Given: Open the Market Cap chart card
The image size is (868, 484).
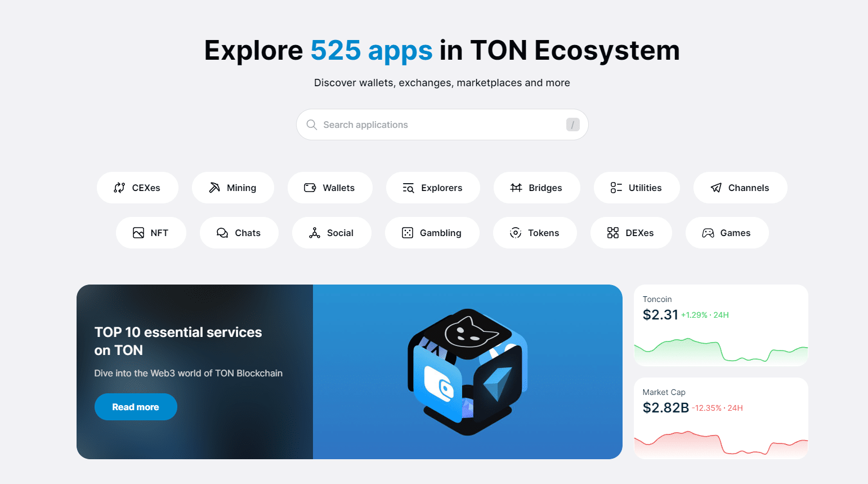Looking at the screenshot, I should pyautogui.click(x=721, y=418).
